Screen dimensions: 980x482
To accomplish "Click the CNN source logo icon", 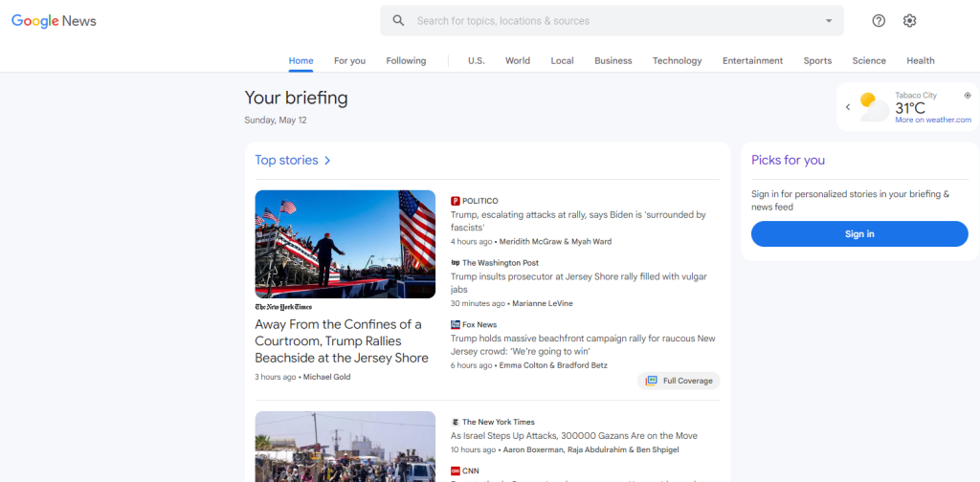I will tap(455, 471).
